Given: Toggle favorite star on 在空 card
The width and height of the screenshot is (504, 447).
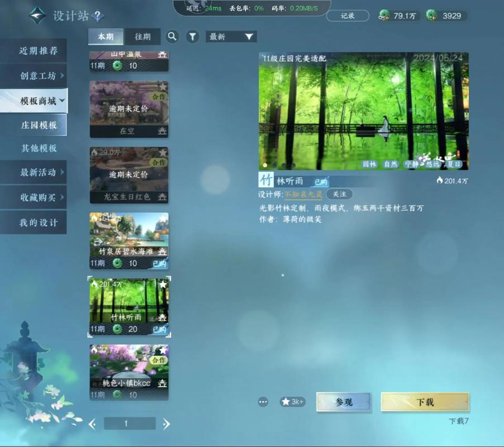Looking at the screenshot, I should (x=163, y=87).
